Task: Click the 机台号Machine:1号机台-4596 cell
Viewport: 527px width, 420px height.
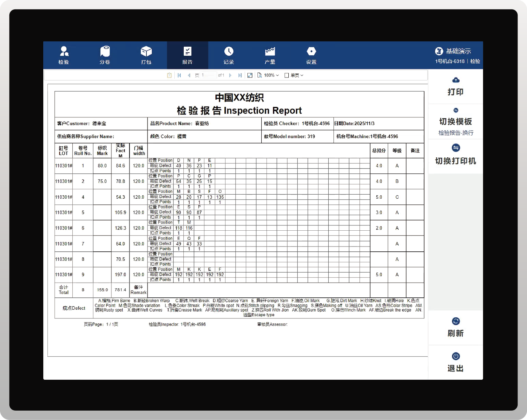Action: pyautogui.click(x=379, y=137)
